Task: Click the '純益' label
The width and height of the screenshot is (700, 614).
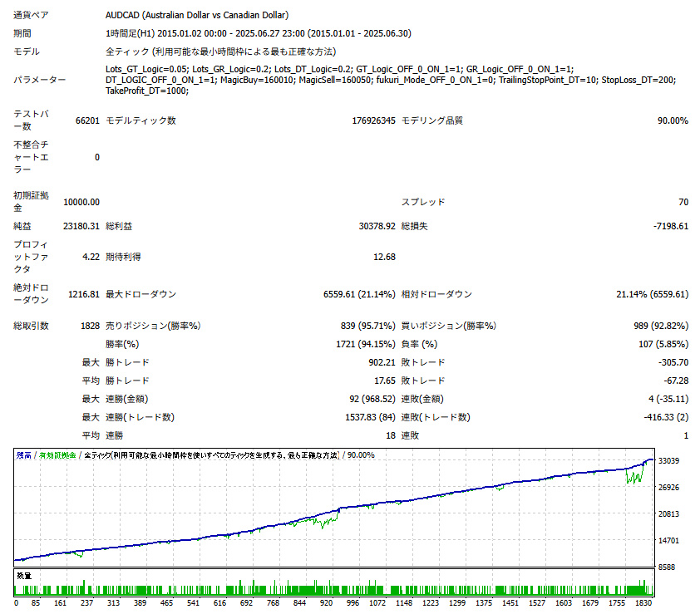Action: pyautogui.click(x=22, y=226)
